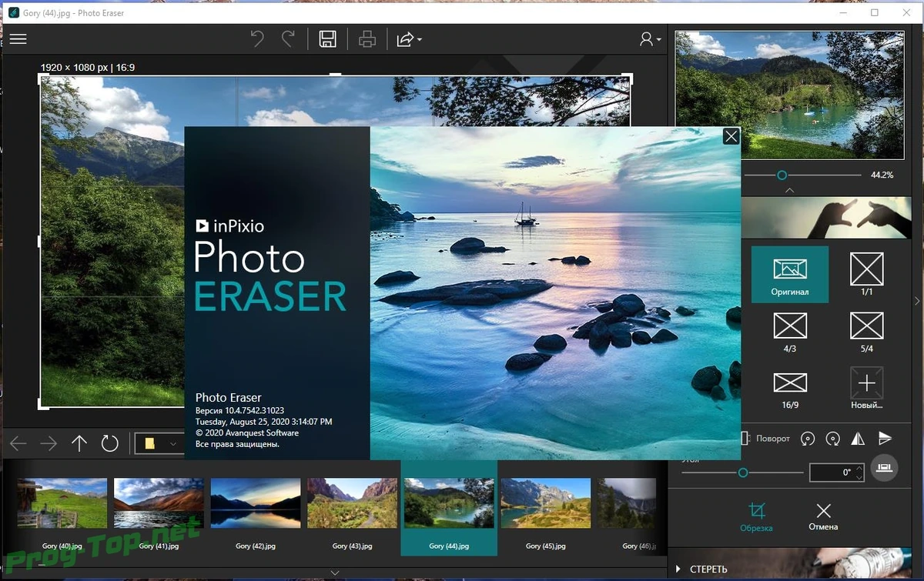Viewport: 924px width, 581px height.
Task: Go up one folder level
Action: point(79,443)
